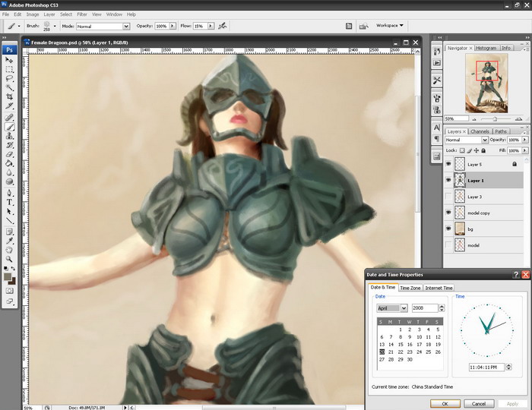Click Cancel in Date and Time Properties

click(479, 404)
